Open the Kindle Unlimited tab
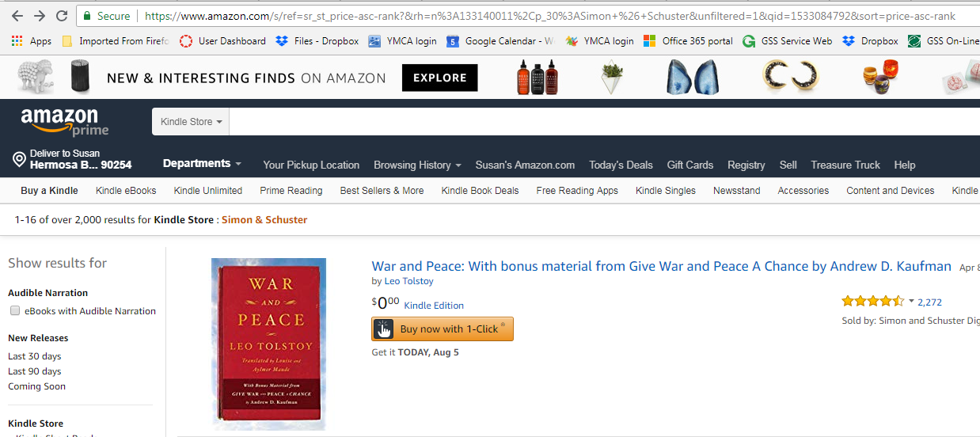 207,191
